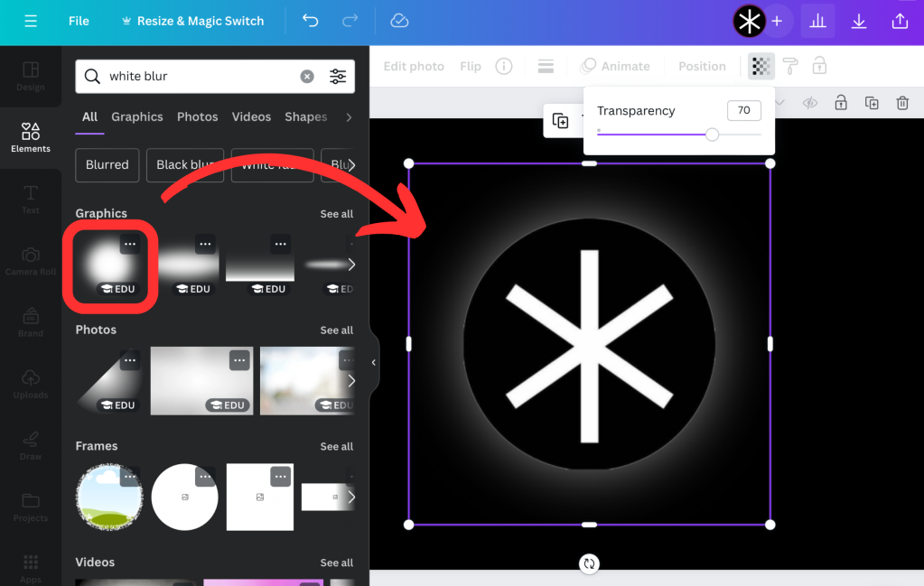Open the Draw sidebar panel
The height and width of the screenshot is (586, 924).
pos(31,446)
